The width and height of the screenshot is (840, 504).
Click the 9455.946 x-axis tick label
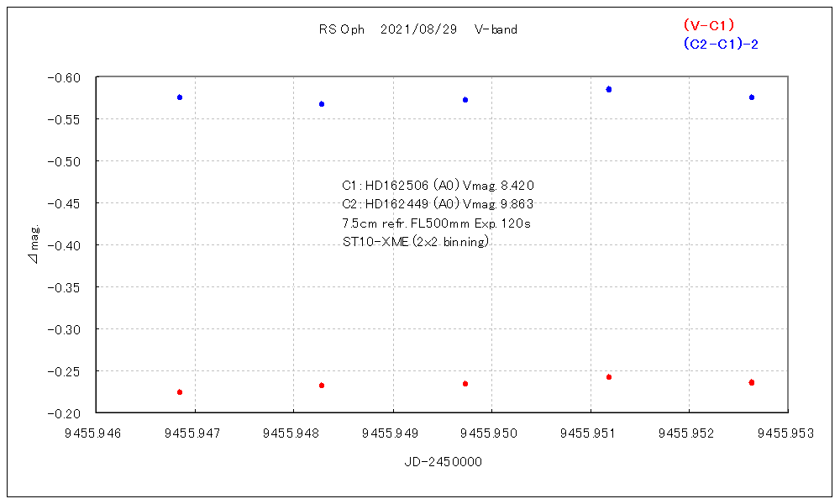97,433
